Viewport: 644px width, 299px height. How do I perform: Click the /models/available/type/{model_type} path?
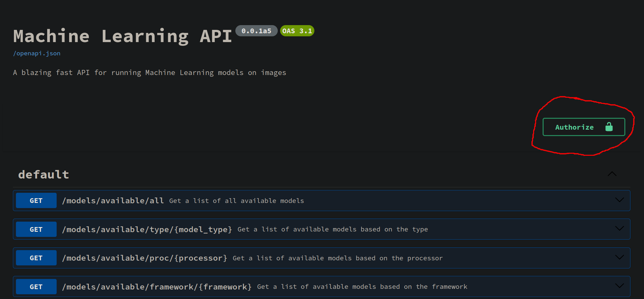click(x=147, y=229)
